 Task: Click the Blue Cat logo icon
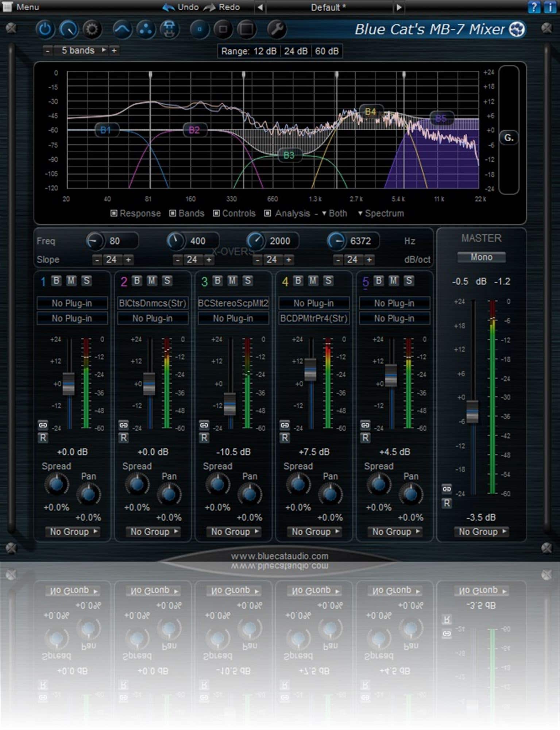coord(517,29)
